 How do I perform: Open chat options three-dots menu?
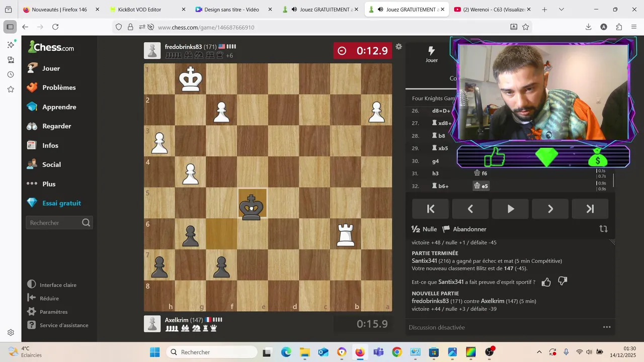pos(607,327)
